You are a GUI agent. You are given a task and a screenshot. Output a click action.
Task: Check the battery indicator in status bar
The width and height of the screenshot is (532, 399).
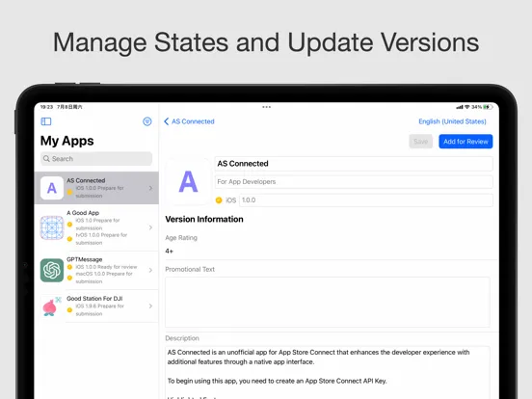[x=488, y=107]
